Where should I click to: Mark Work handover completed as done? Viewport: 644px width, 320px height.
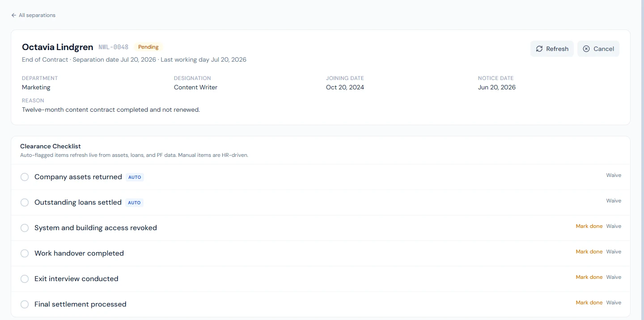pos(589,252)
